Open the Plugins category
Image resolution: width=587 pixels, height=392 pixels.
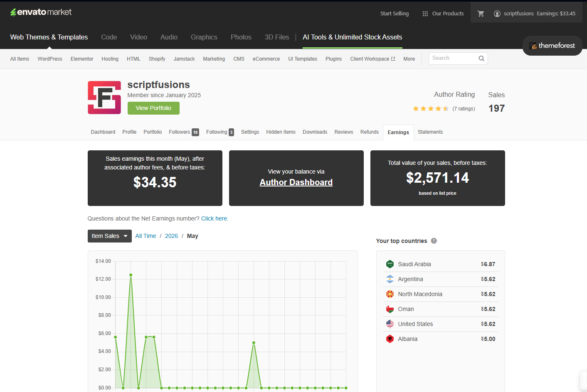point(334,59)
